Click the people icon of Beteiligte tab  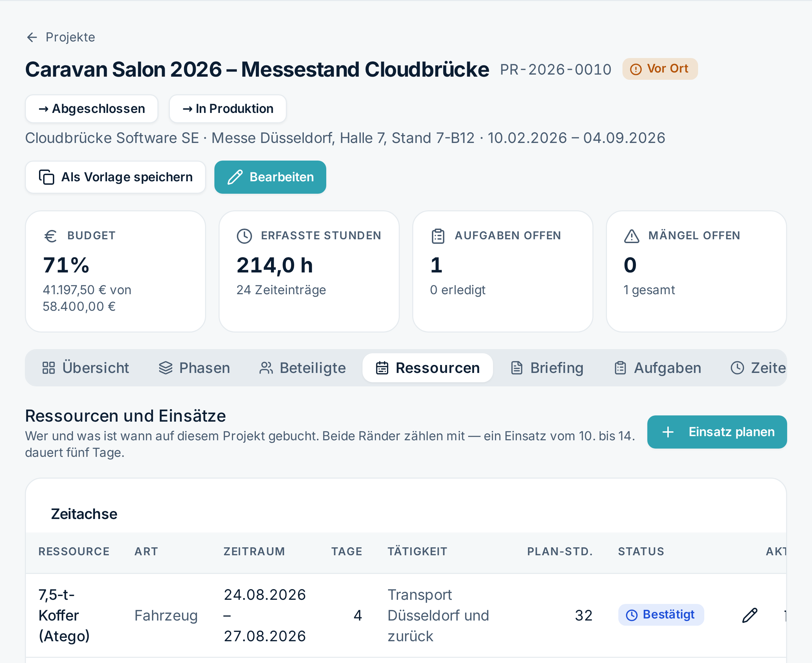tap(266, 368)
